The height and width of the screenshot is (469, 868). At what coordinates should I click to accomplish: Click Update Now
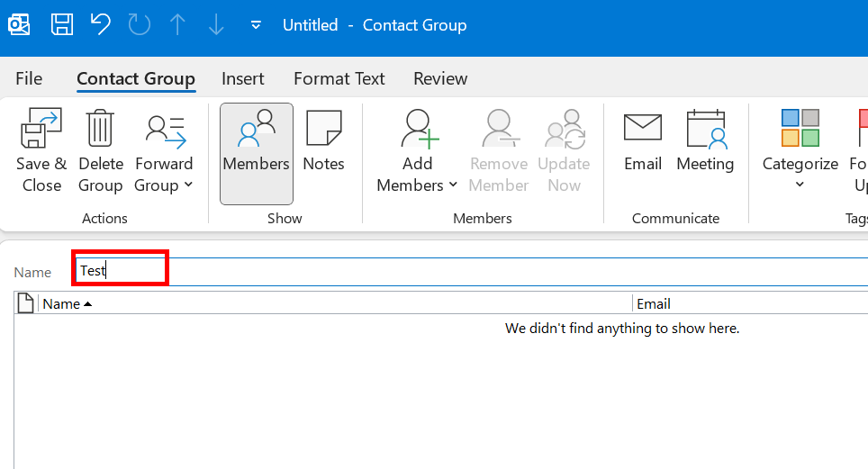pyautogui.click(x=564, y=150)
